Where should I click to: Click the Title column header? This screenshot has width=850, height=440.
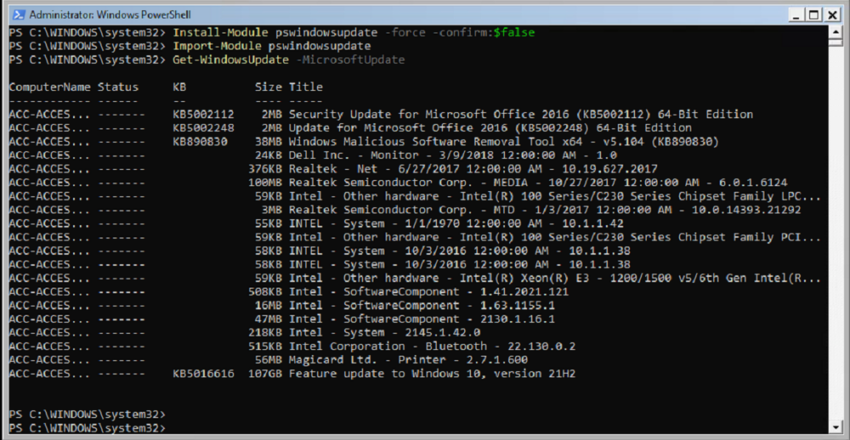306,87
